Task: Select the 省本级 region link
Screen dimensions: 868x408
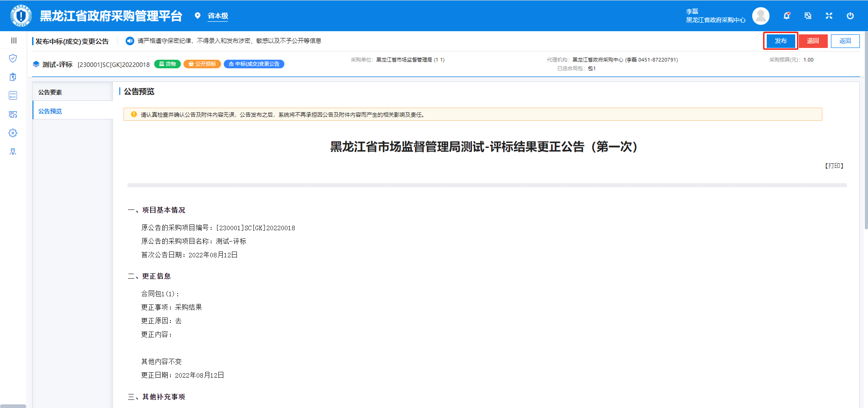Action: click(218, 16)
